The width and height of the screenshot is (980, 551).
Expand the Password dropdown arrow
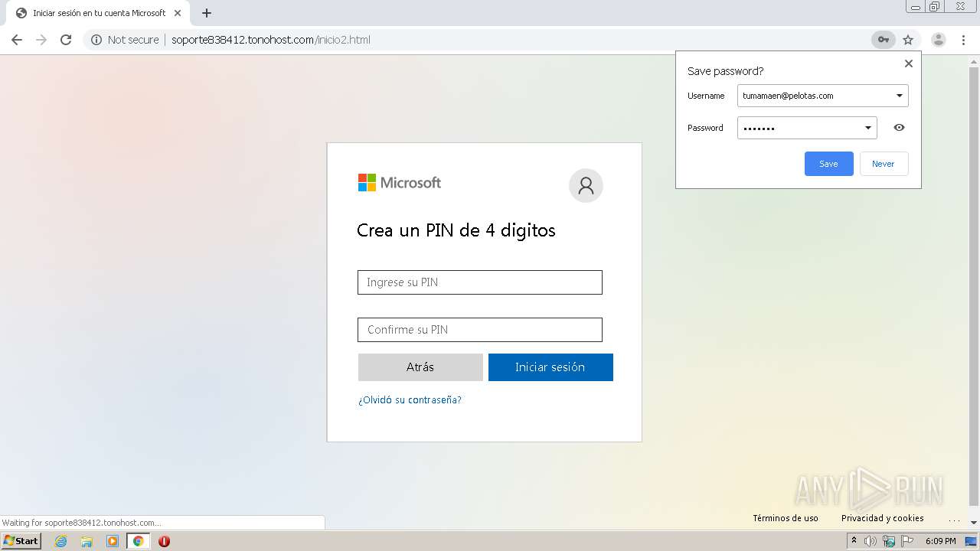tap(868, 128)
